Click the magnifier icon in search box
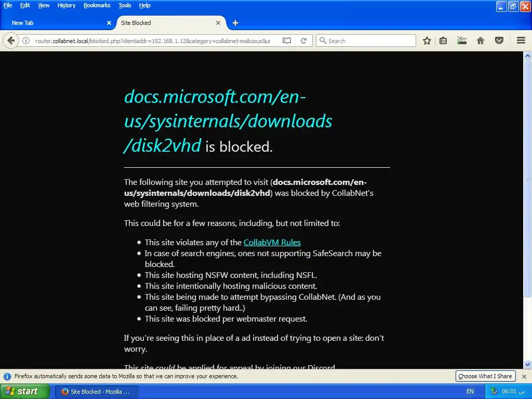 pos(323,41)
